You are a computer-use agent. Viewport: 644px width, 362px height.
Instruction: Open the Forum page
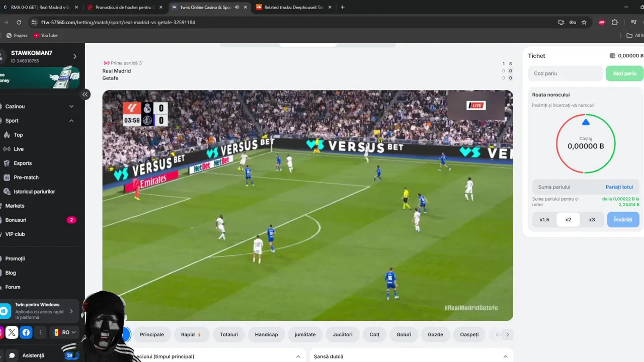pos(13,287)
